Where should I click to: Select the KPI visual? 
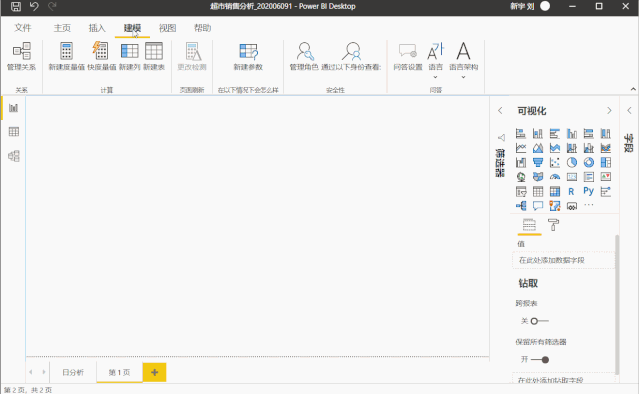pyautogui.click(x=606, y=177)
